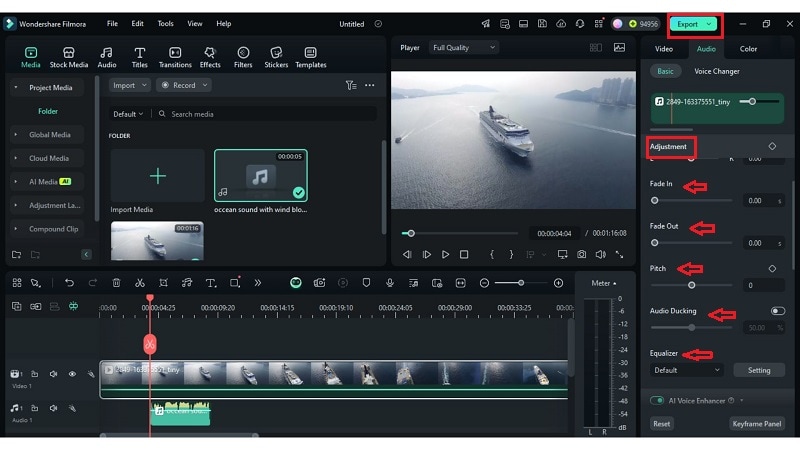800x450 pixels.
Task: Select the Voice Changer sub-tab
Action: (717, 71)
